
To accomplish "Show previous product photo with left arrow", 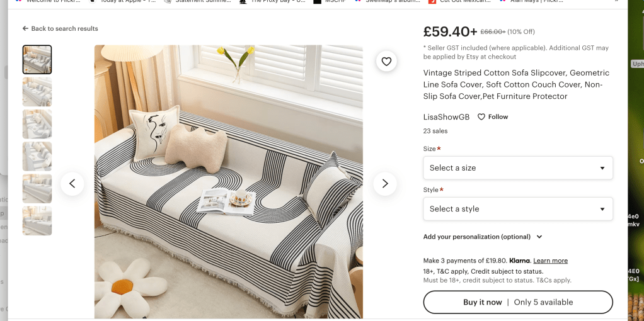I will 72,184.
